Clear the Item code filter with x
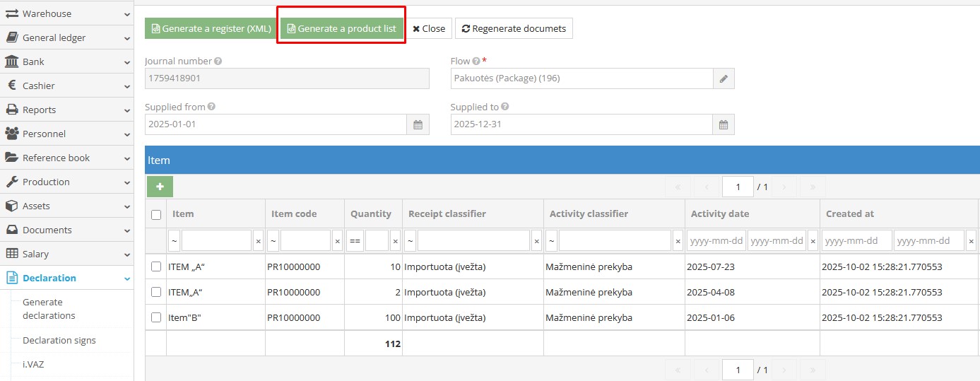The width and height of the screenshot is (980, 381). click(337, 241)
